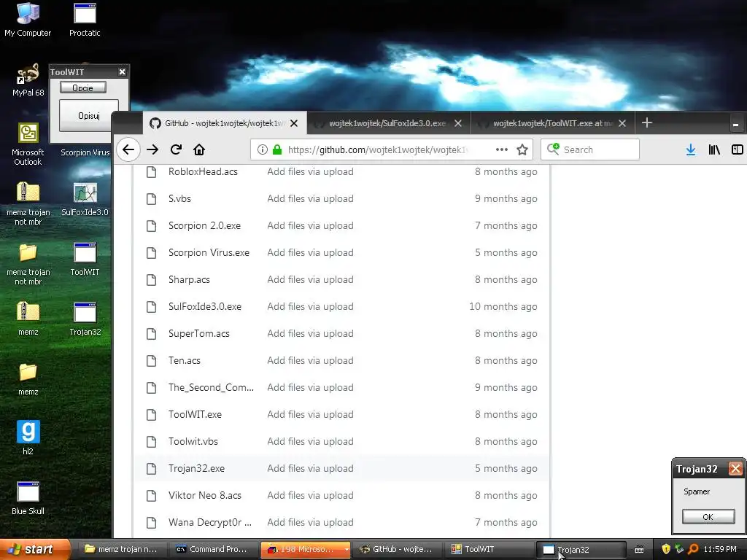Open Blue Skull desktop icon
747x560 pixels.
pos(28,497)
